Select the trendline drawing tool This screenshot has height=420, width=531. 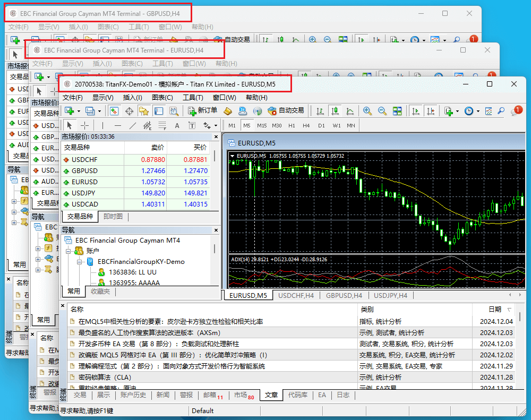click(132, 126)
